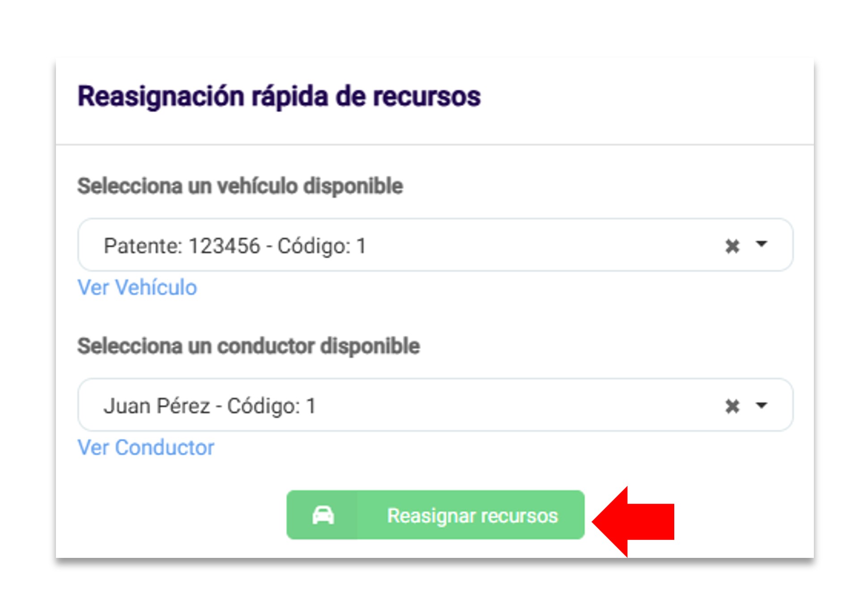Image resolution: width=868 pixels, height=604 pixels.
Task: Click 'Reasignar recursos' text on green button
Action: point(472,515)
